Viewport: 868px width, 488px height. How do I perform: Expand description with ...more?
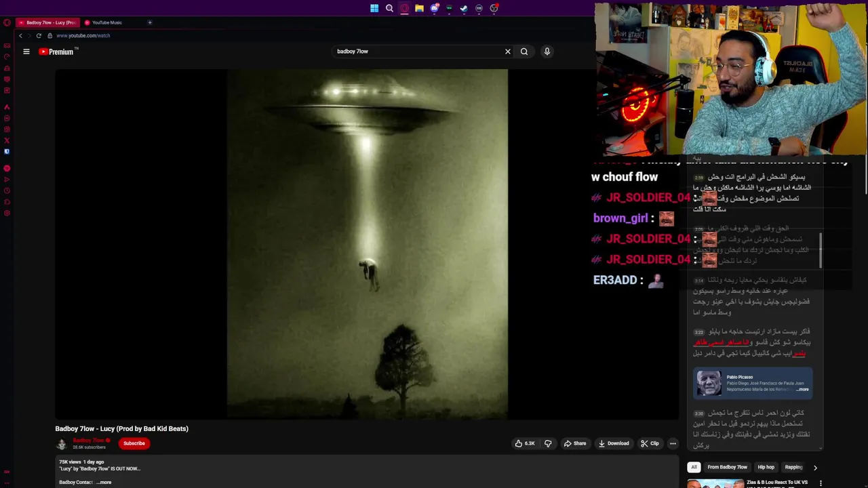(104, 482)
